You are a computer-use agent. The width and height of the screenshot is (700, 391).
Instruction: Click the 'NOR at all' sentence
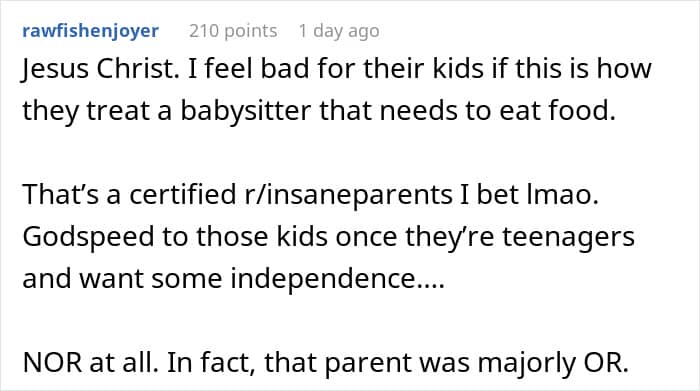click(x=90, y=362)
